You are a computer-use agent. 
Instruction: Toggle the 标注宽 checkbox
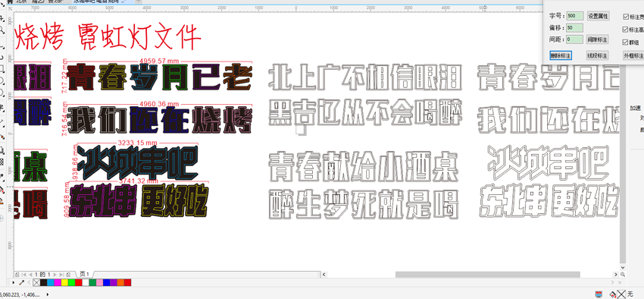click(x=626, y=17)
